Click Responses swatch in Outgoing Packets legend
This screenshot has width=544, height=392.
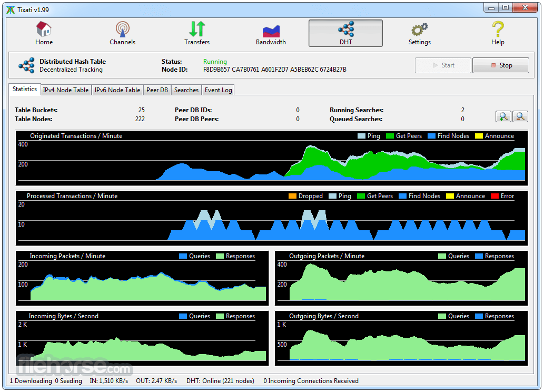pos(479,256)
